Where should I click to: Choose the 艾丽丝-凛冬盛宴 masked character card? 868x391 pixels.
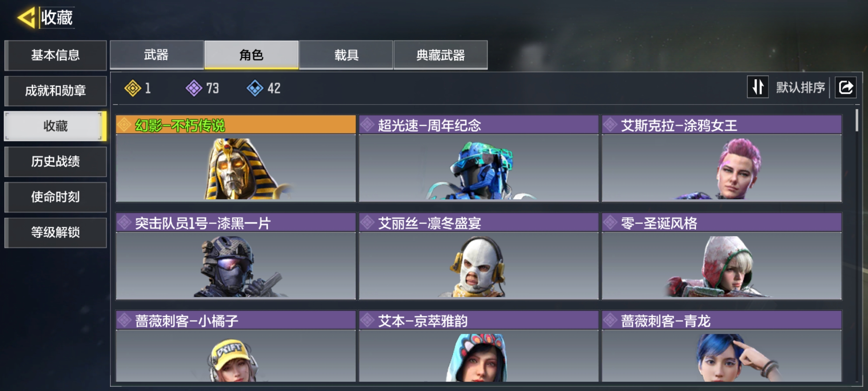pos(479,256)
